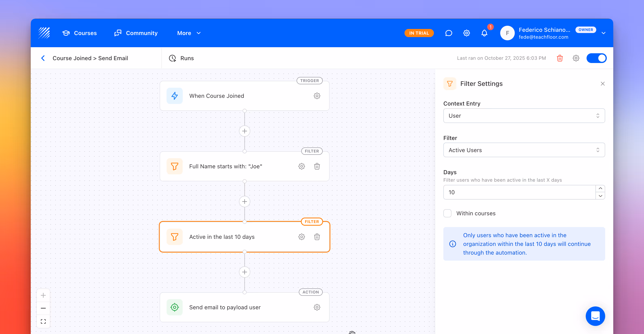Fit canvas to screen with the fullscreen icon

(43, 321)
